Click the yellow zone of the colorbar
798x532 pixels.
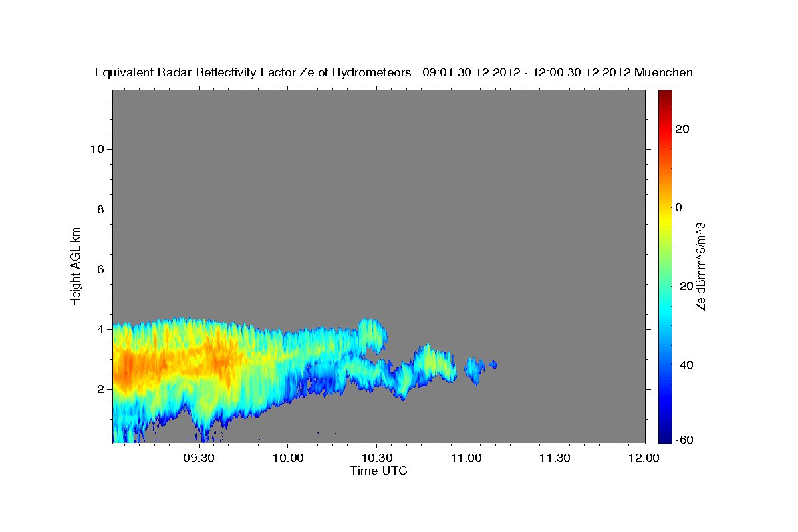pos(664,219)
